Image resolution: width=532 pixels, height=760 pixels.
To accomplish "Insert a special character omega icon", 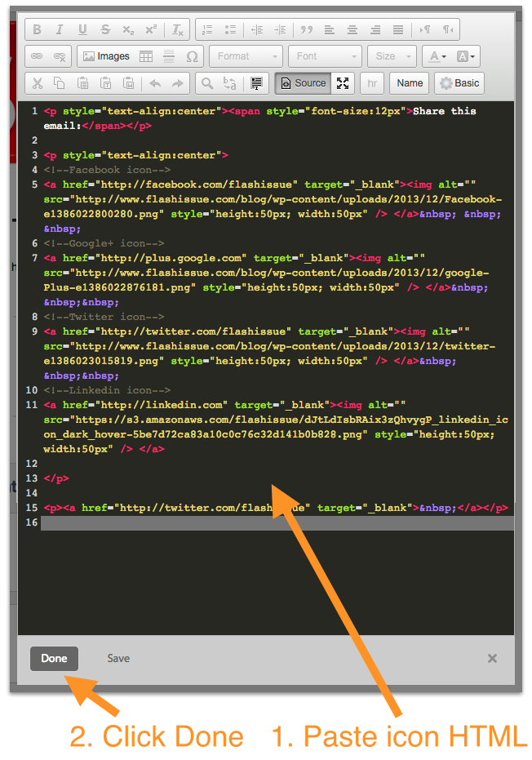I will pyautogui.click(x=193, y=56).
